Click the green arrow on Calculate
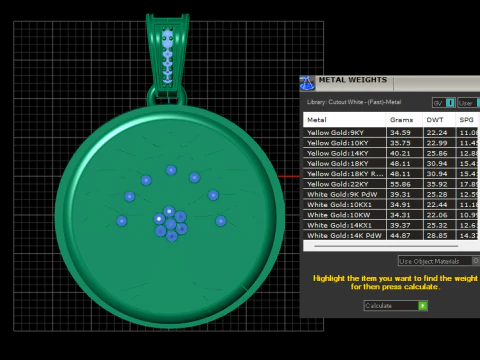480x360 pixels. (423, 306)
